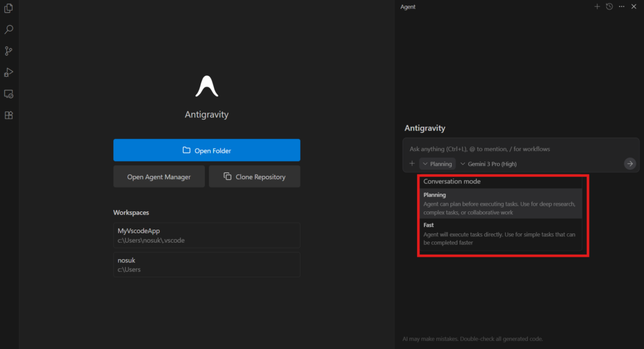Open the Extensions view
The image size is (644, 349).
point(9,115)
